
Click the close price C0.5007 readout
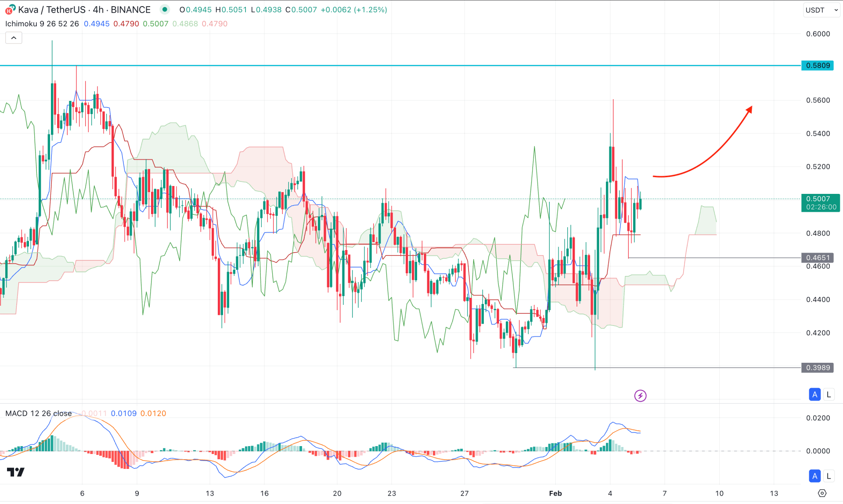coord(301,10)
